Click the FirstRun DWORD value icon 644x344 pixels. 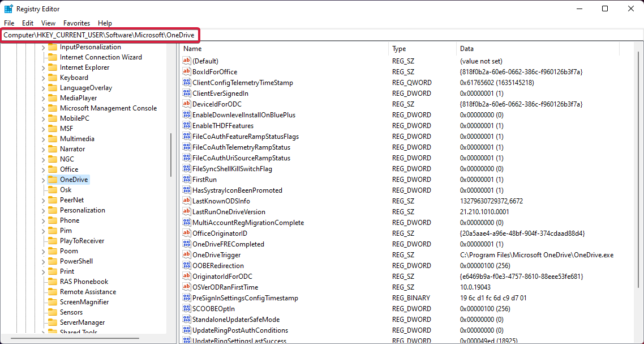click(x=187, y=180)
